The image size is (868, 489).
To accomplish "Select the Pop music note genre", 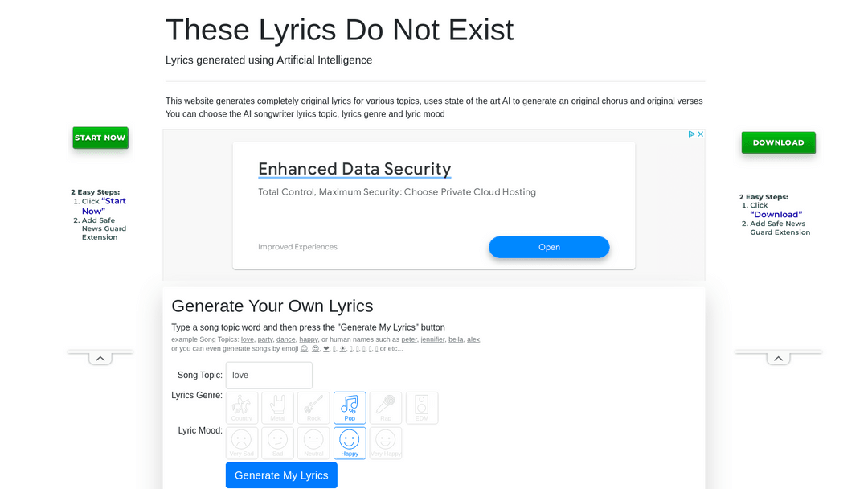I will click(350, 408).
